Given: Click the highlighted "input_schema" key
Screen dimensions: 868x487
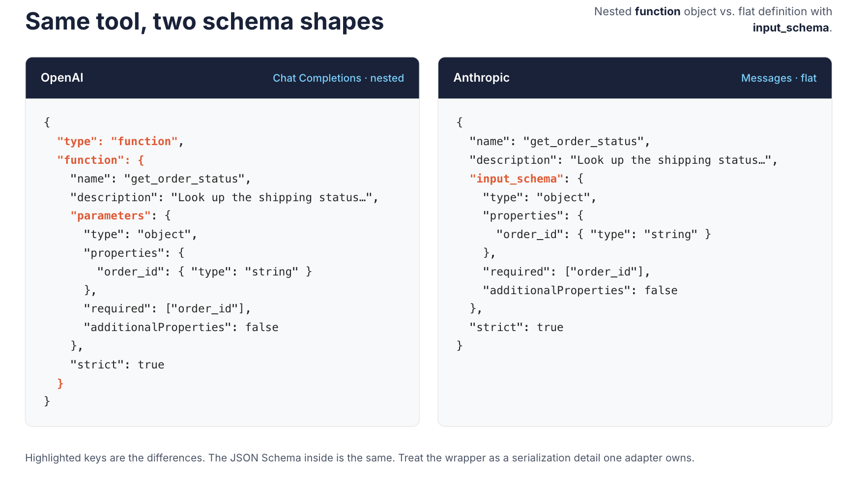Looking at the screenshot, I should point(517,179).
